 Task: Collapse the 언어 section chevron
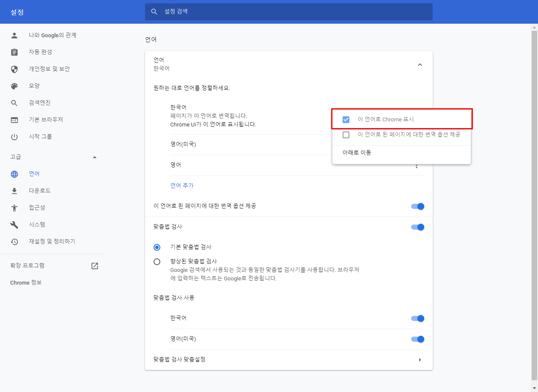420,65
